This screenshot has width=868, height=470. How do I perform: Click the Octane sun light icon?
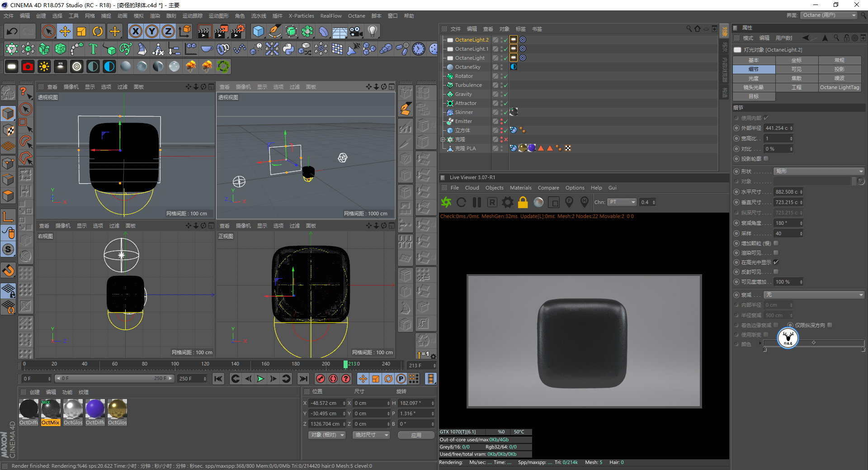44,66
